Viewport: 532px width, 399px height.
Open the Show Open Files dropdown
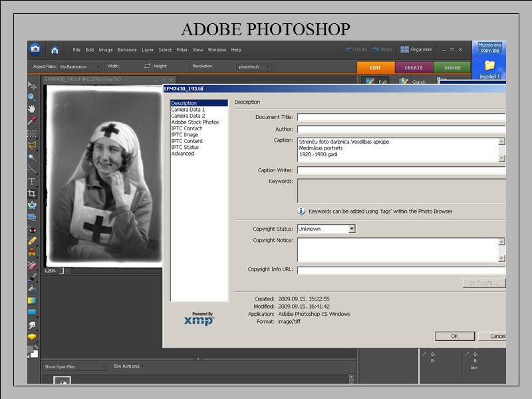(74, 366)
